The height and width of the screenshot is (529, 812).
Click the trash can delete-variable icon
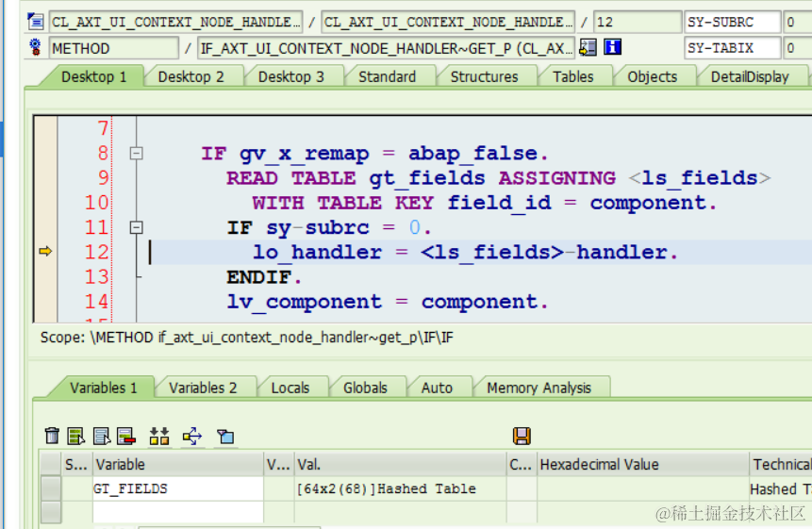click(52, 436)
